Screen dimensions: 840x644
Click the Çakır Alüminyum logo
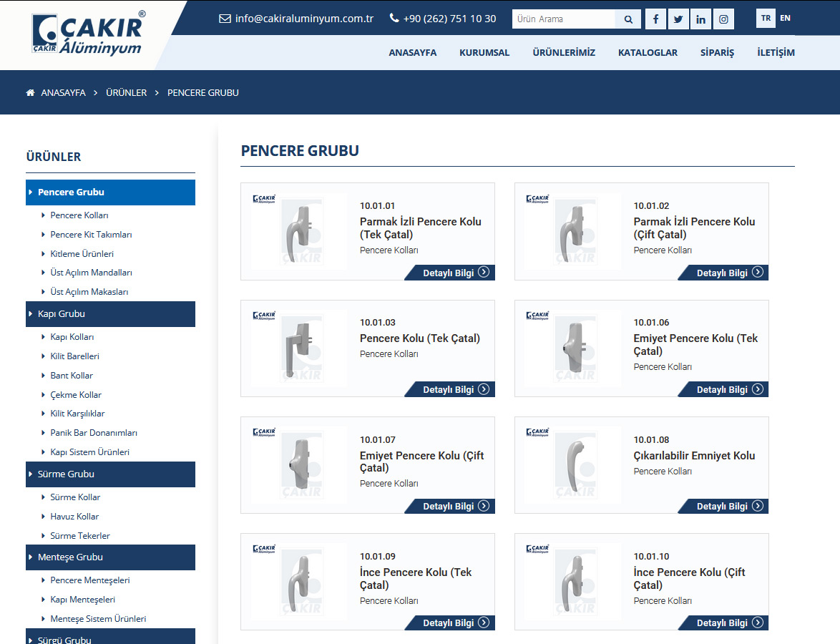tap(88, 34)
